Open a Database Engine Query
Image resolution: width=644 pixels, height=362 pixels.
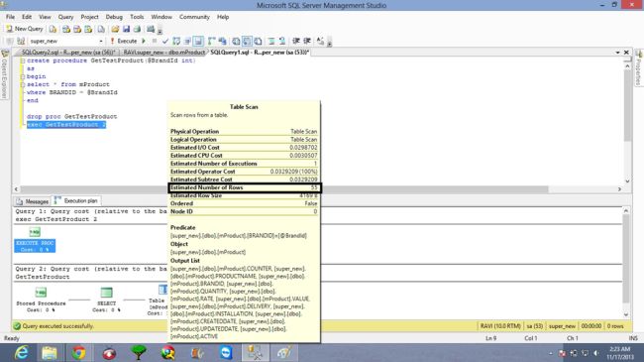tap(53, 29)
